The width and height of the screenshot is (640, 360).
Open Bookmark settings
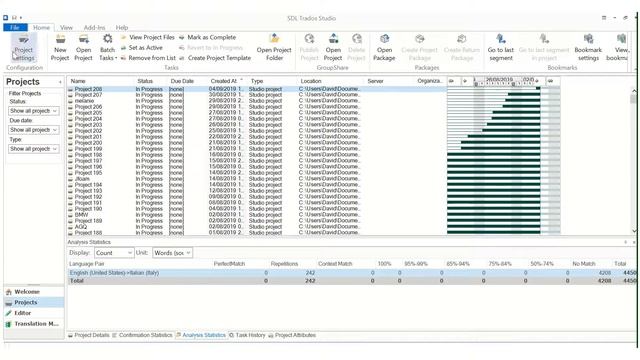588,48
